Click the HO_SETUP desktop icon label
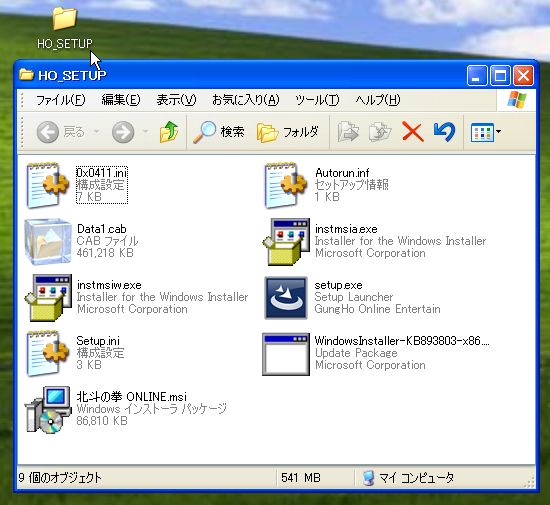Viewport: 550px width, 505px height. (x=65, y=44)
